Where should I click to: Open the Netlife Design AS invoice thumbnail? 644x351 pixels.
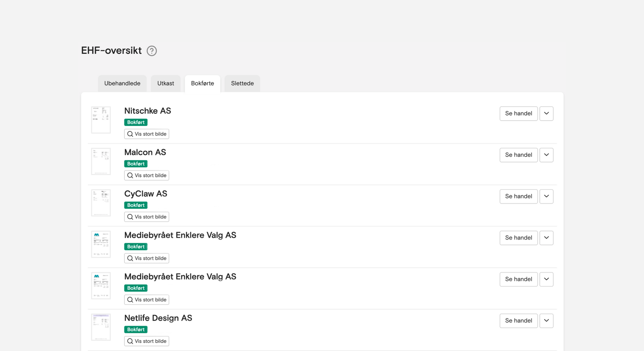point(101,327)
